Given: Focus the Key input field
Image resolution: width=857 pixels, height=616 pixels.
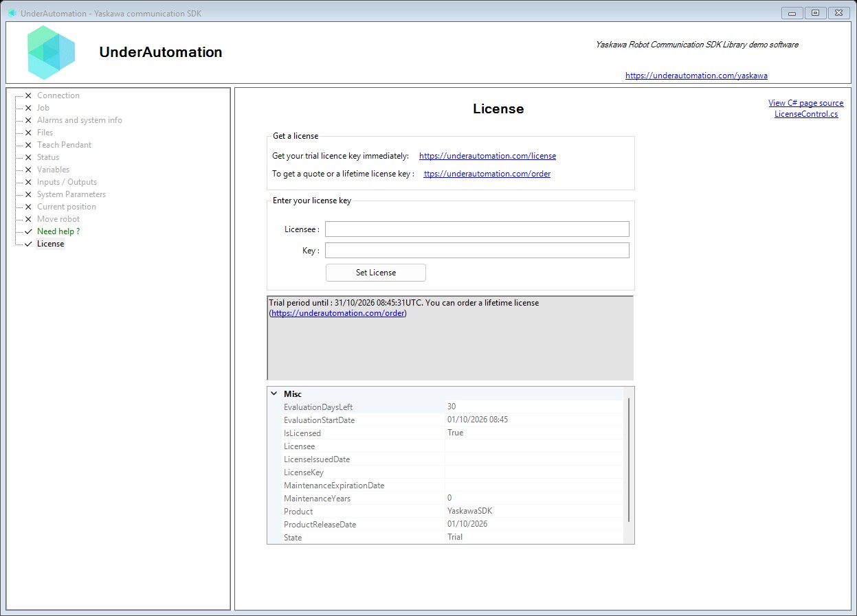Looking at the screenshot, I should click(477, 250).
